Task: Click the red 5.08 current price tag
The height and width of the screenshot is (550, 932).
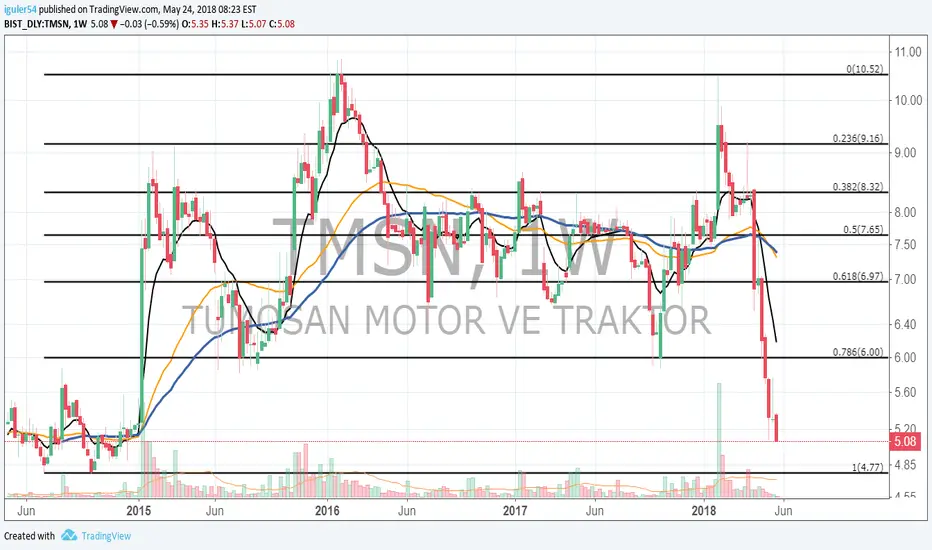Action: pos(905,441)
